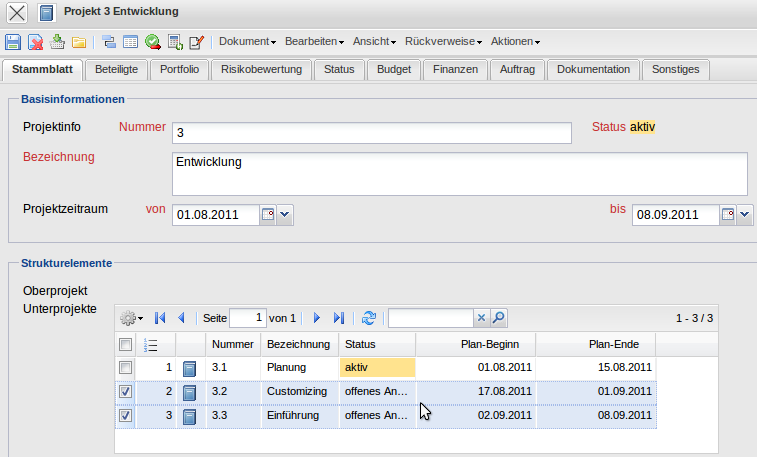Sort table by Plan-Beginn column header
Screen dimensions: 757x457
tap(475, 345)
